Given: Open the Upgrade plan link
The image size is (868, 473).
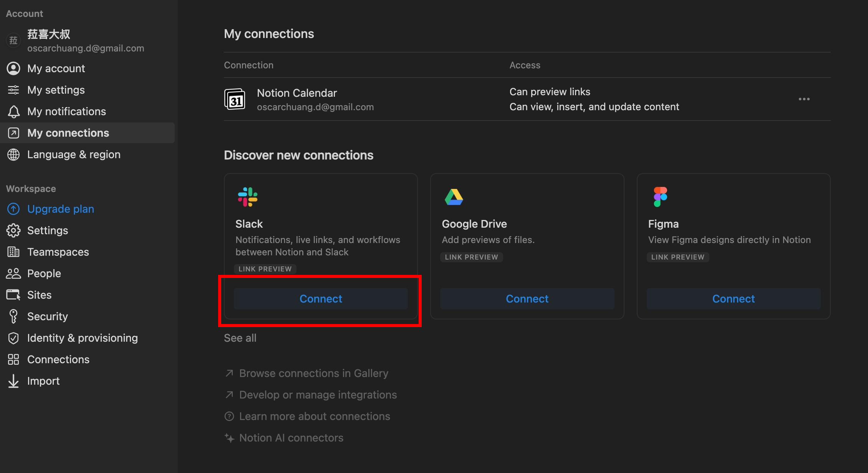Looking at the screenshot, I should pos(61,209).
